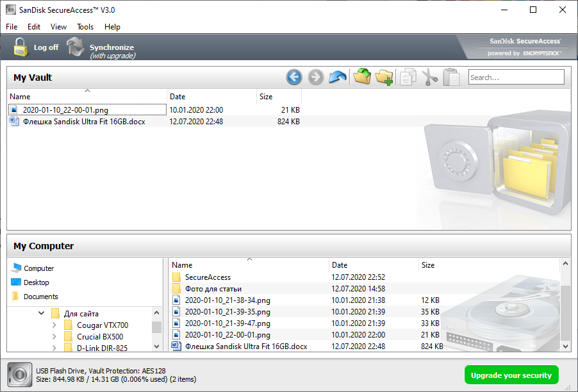Click file list scrollbar up arrow
The image size is (578, 392).
coord(565,263)
